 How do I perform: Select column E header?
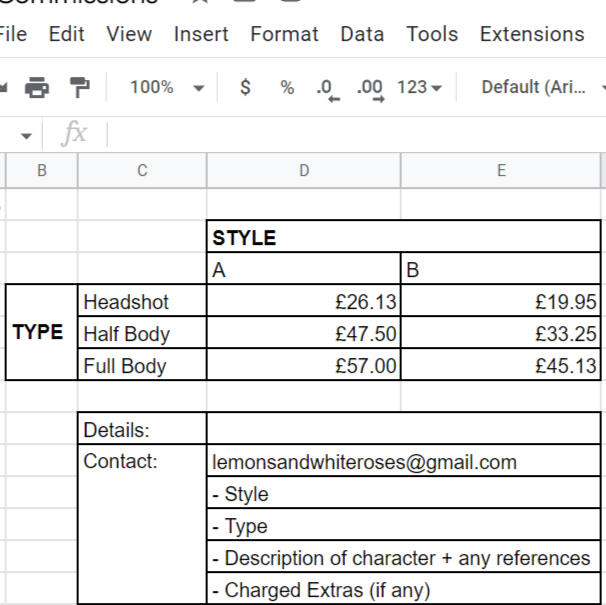pos(501,170)
